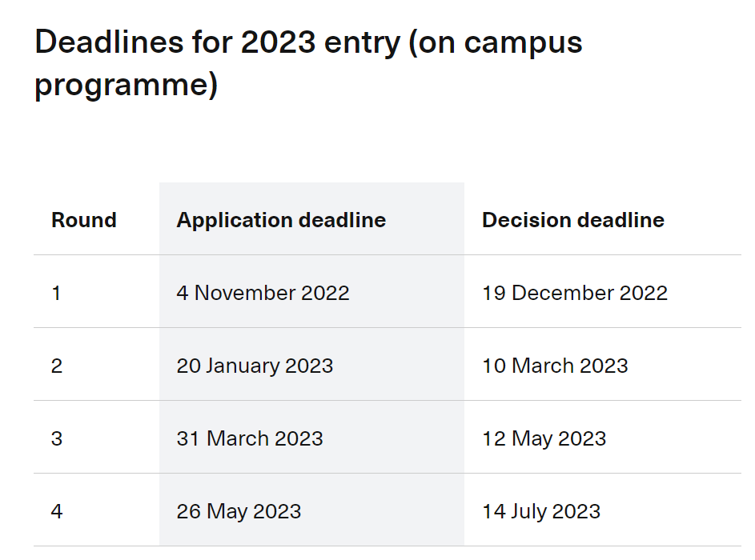Click the word "programme)" in the heading
The image size is (755, 560).
click(127, 85)
